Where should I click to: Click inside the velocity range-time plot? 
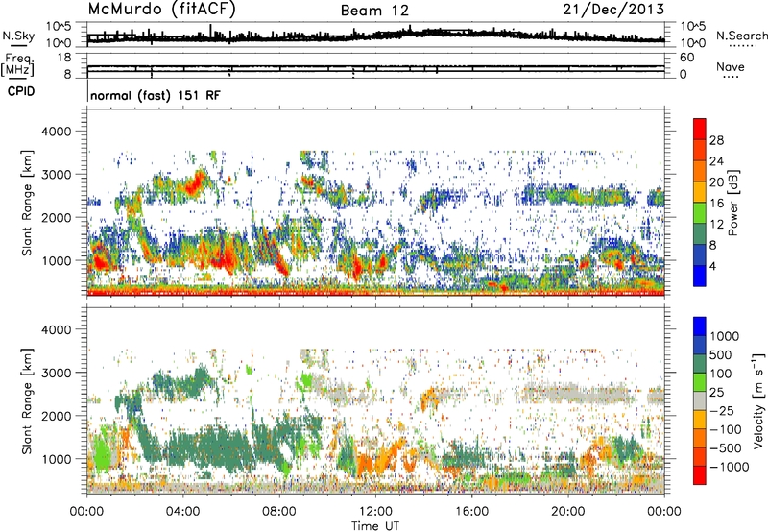(x=375, y=400)
